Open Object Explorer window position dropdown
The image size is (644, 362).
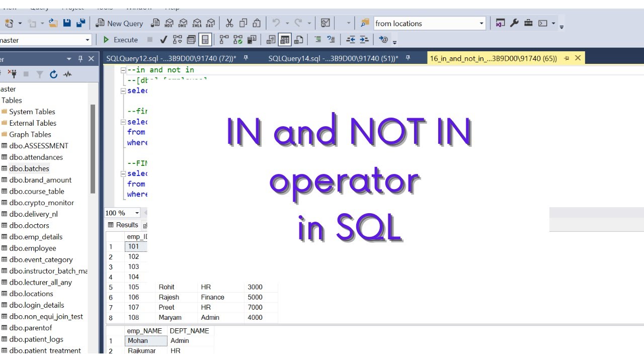69,59
